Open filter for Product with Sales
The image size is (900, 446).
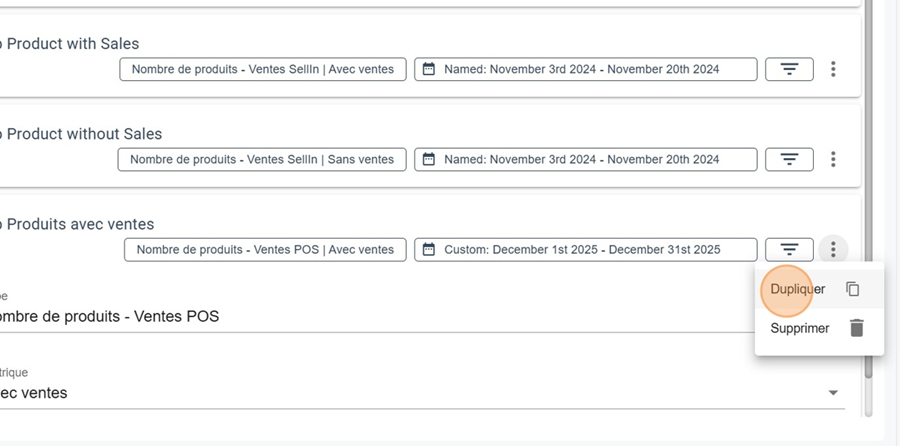coord(789,69)
